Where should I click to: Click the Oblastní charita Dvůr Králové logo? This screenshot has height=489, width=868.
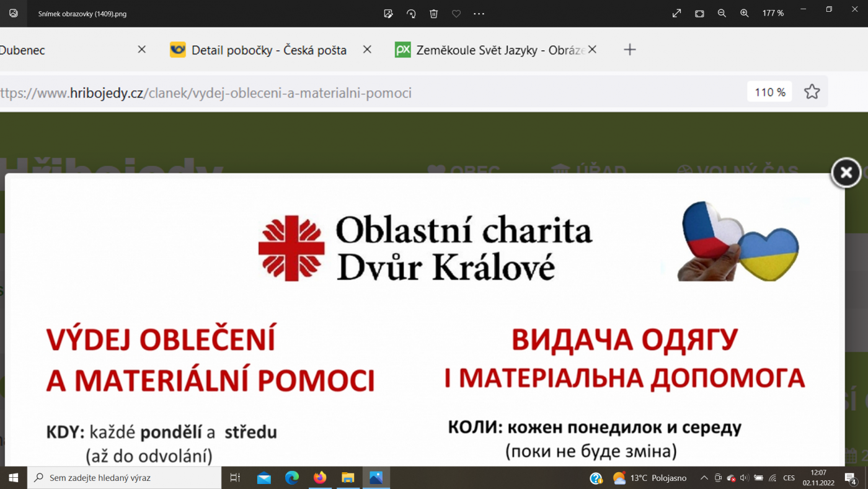[x=425, y=248]
